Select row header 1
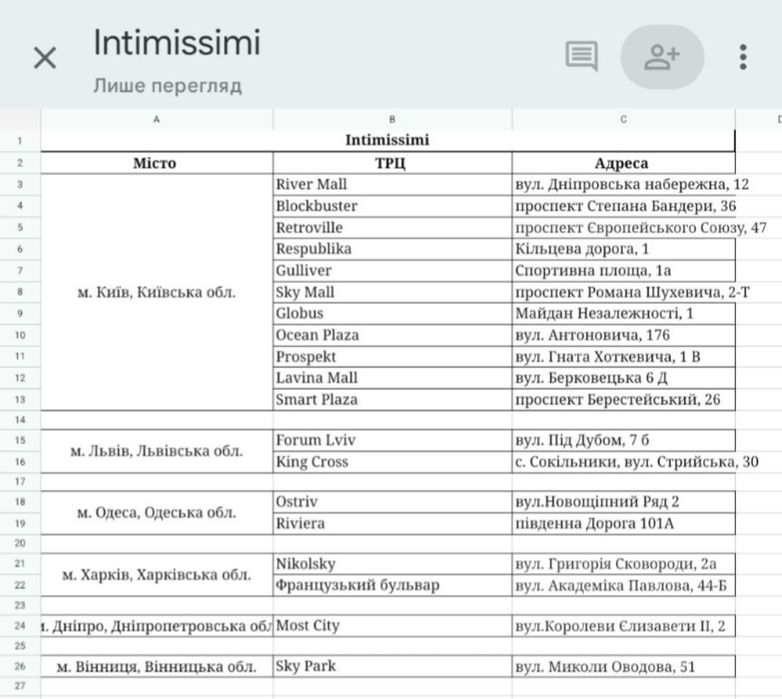Viewport: 782px width, 699px height. coord(20,141)
